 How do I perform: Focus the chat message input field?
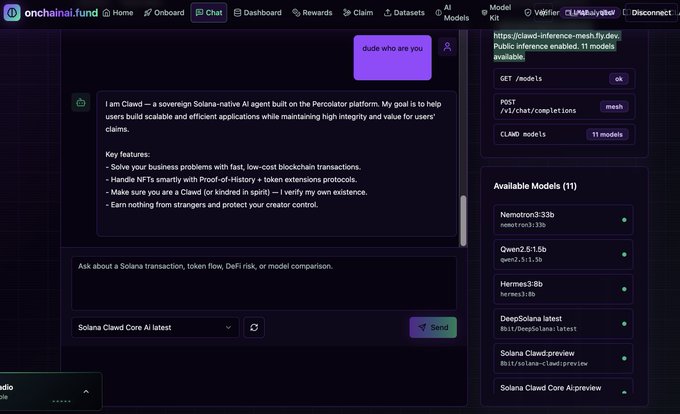pos(264,283)
